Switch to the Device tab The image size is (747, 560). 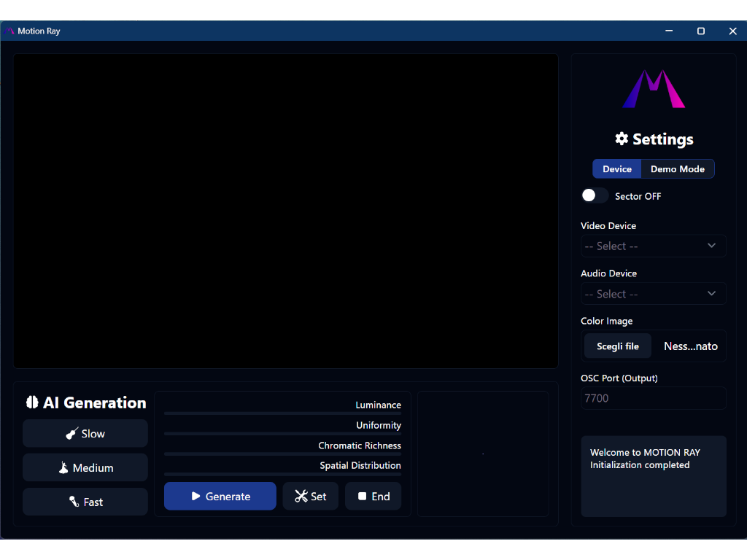[617, 169]
